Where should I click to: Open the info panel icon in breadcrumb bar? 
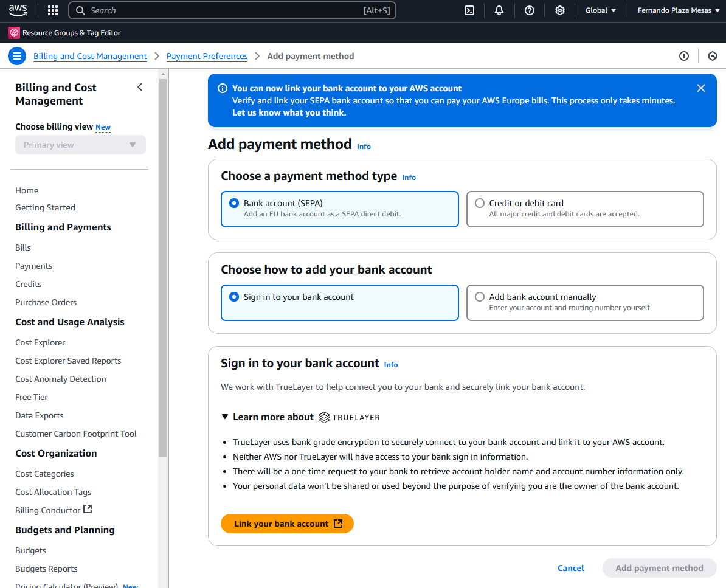tap(683, 56)
